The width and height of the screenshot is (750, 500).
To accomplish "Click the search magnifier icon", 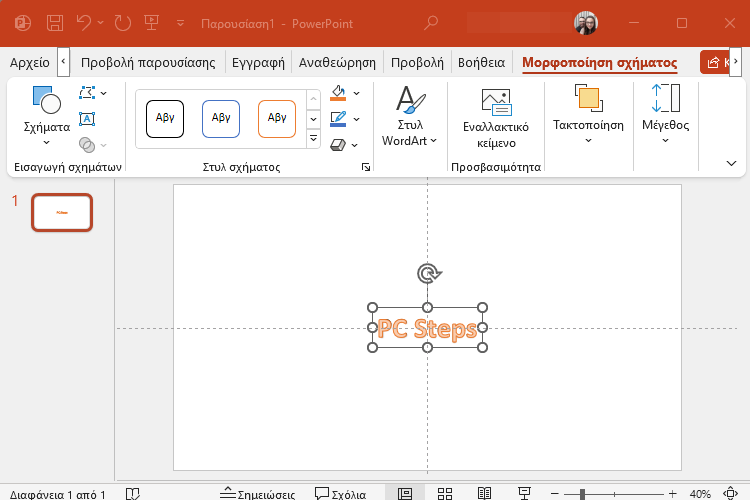I will point(431,22).
